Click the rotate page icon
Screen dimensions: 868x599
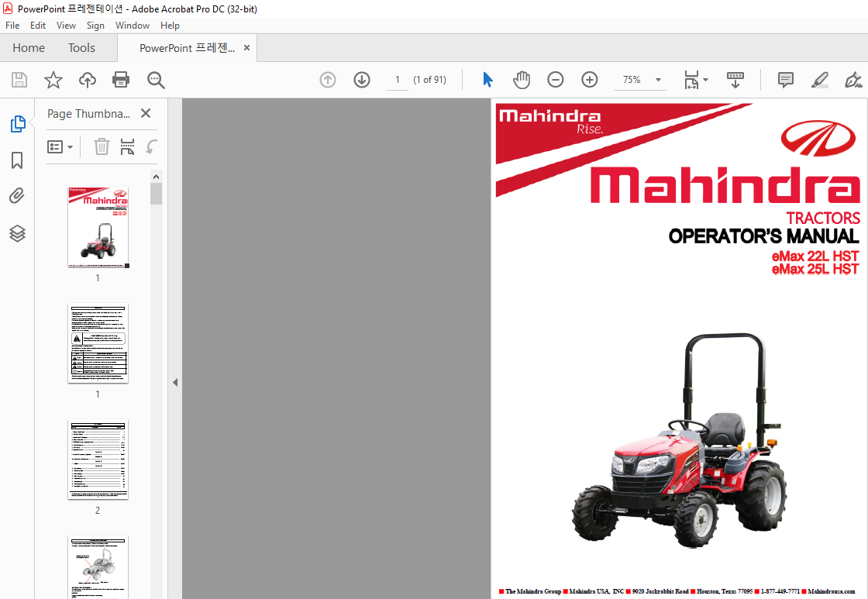tap(151, 146)
